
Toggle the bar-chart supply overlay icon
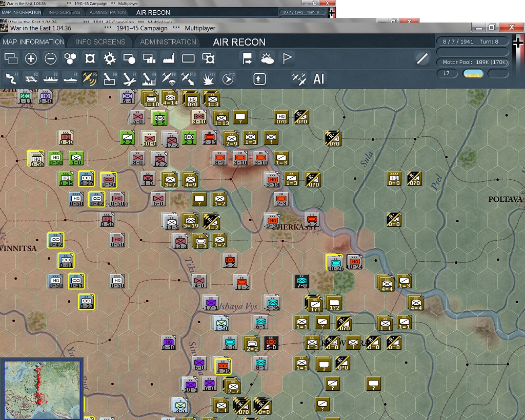click(149, 59)
